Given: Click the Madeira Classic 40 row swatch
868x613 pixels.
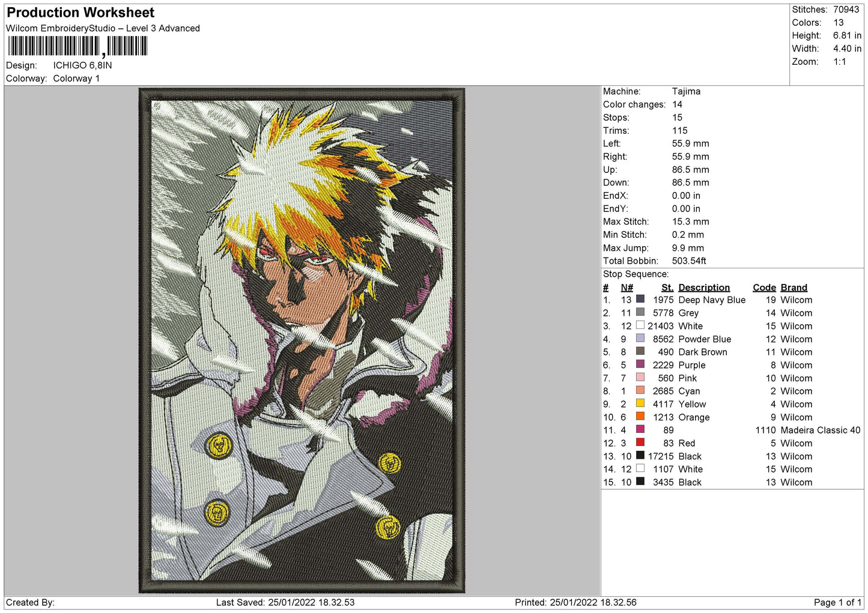Looking at the screenshot, I should [640, 429].
